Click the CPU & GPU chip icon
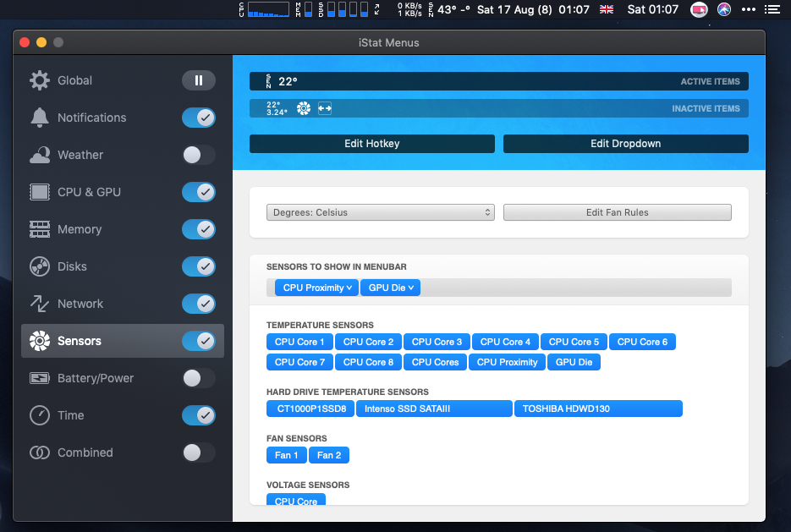Viewport: 791px width, 532px height. click(40, 192)
